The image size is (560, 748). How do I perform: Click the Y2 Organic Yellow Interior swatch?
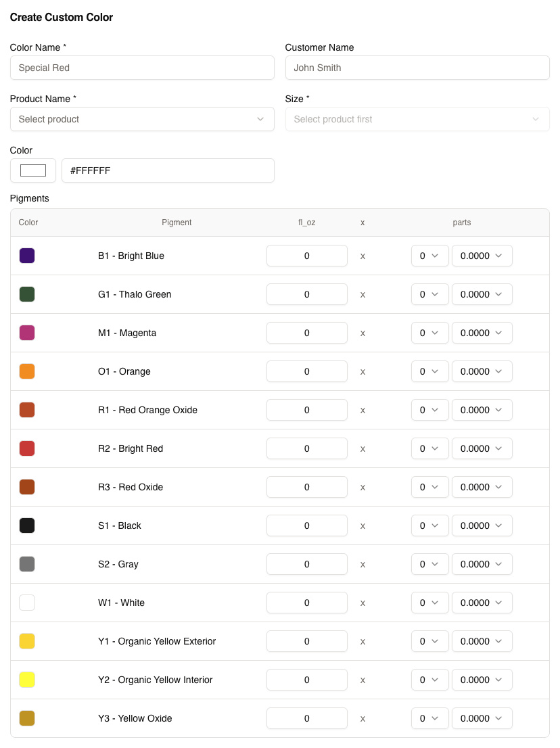click(x=27, y=680)
